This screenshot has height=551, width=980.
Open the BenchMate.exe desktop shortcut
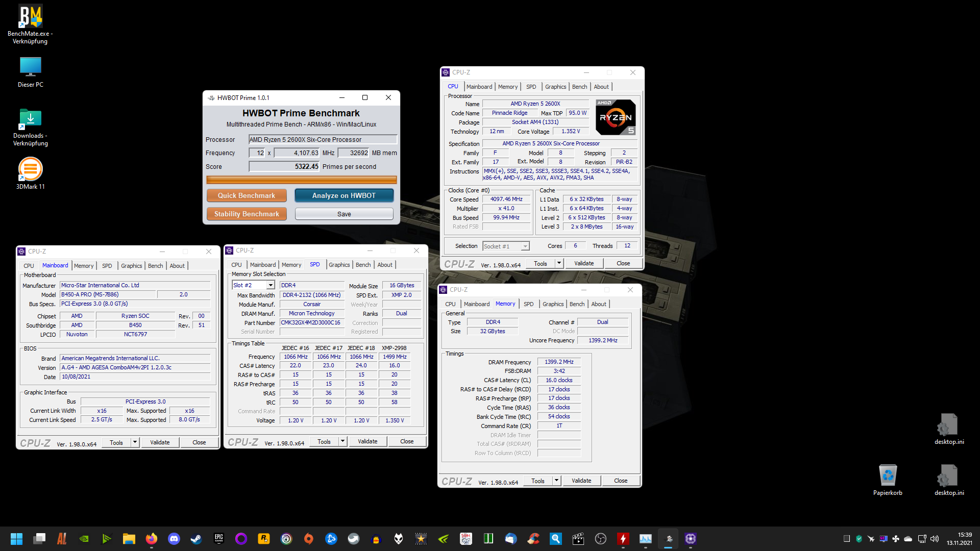[30, 24]
